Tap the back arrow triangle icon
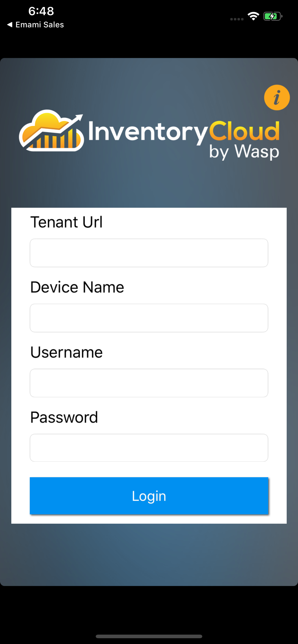The height and width of the screenshot is (644, 298). 10,24
